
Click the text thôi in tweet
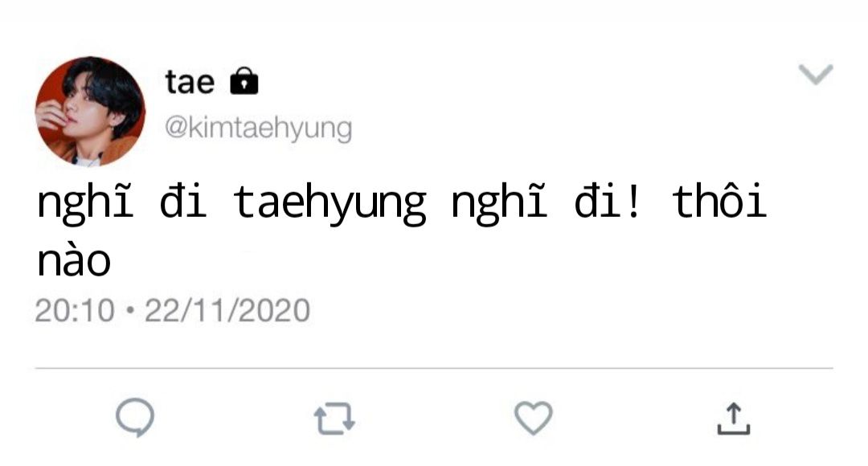pyautogui.click(x=719, y=200)
